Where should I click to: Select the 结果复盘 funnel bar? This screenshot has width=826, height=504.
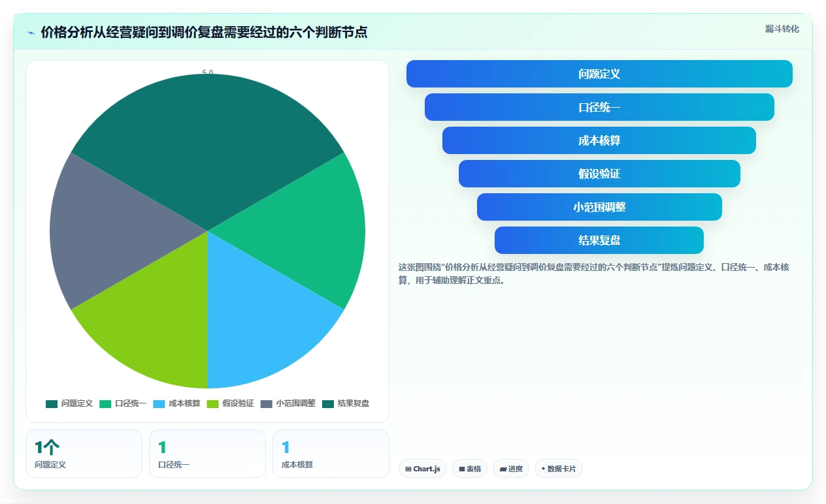[x=599, y=240]
